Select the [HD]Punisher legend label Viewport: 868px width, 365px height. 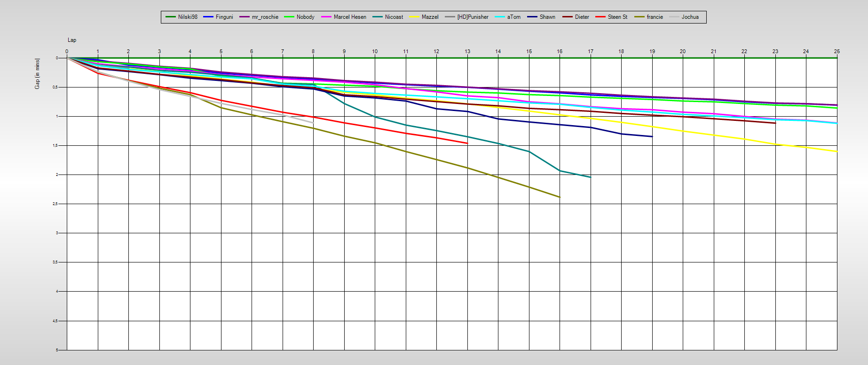(x=473, y=17)
